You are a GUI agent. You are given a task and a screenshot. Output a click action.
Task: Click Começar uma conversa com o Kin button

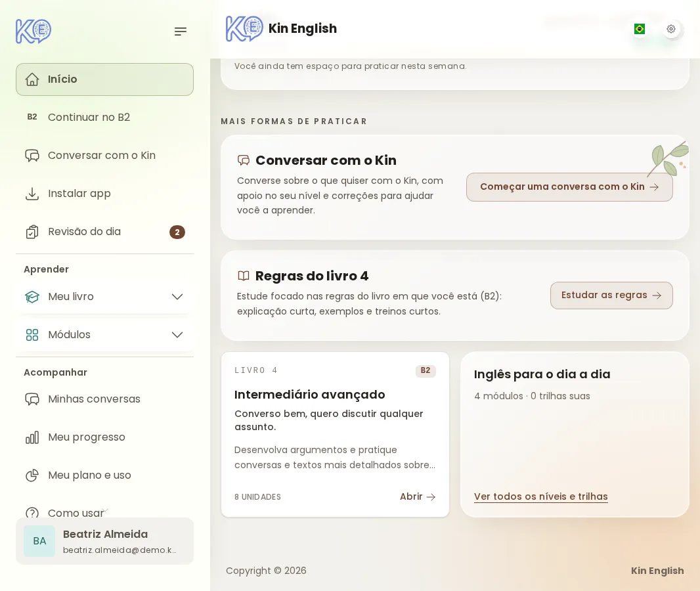coord(569,187)
